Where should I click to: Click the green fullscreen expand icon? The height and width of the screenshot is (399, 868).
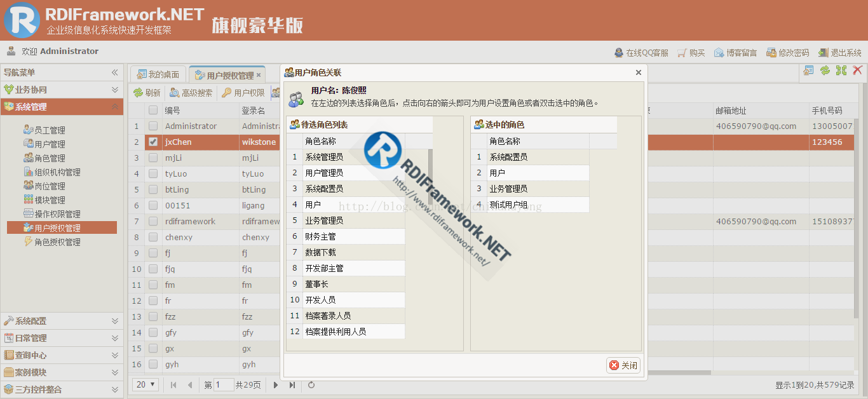click(841, 71)
